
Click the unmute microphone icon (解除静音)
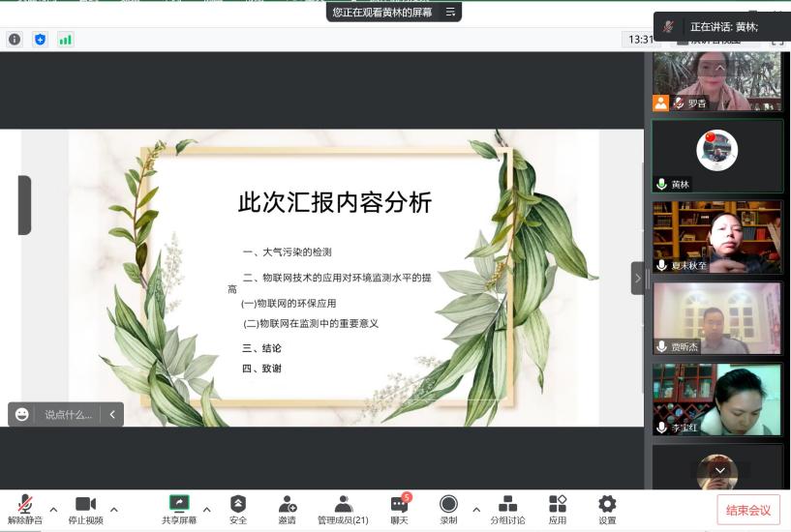pos(25,505)
